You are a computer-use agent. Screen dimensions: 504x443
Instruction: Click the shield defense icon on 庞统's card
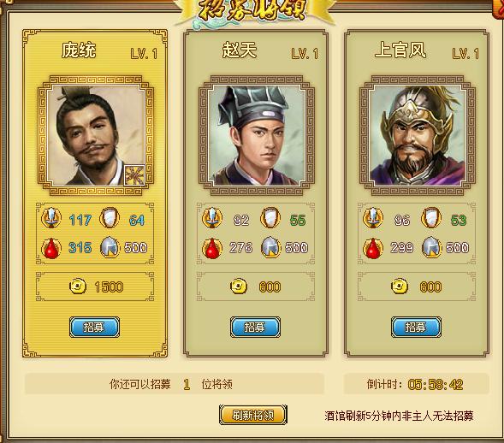click(x=110, y=218)
